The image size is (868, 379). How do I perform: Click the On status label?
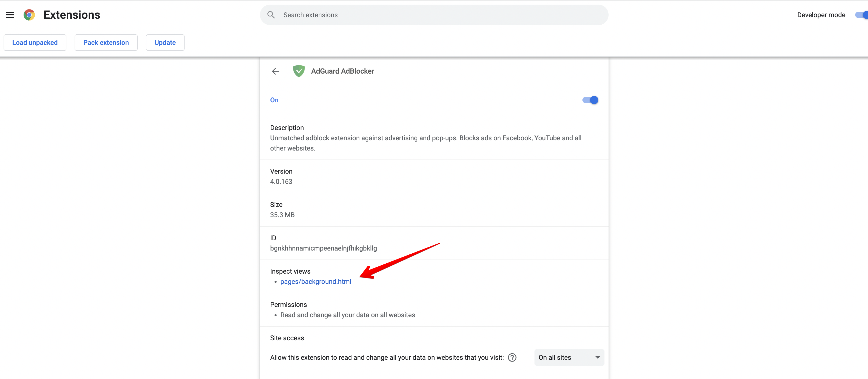coord(274,100)
